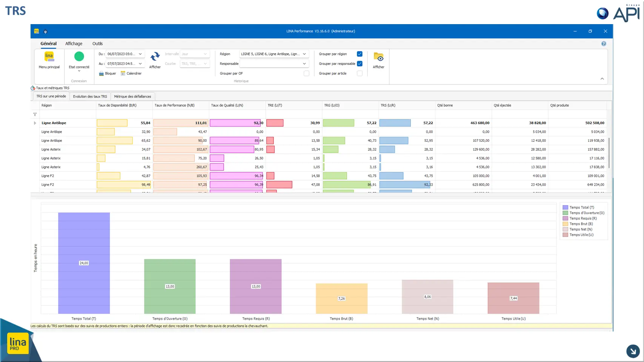644x362 pixels.
Task: Click the folder-eye Afficher icon
Action: tap(378, 57)
